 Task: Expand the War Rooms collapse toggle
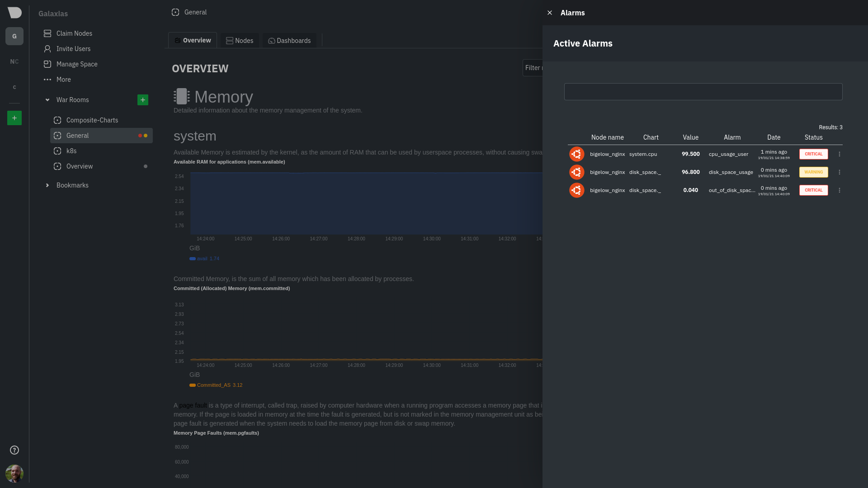point(47,99)
